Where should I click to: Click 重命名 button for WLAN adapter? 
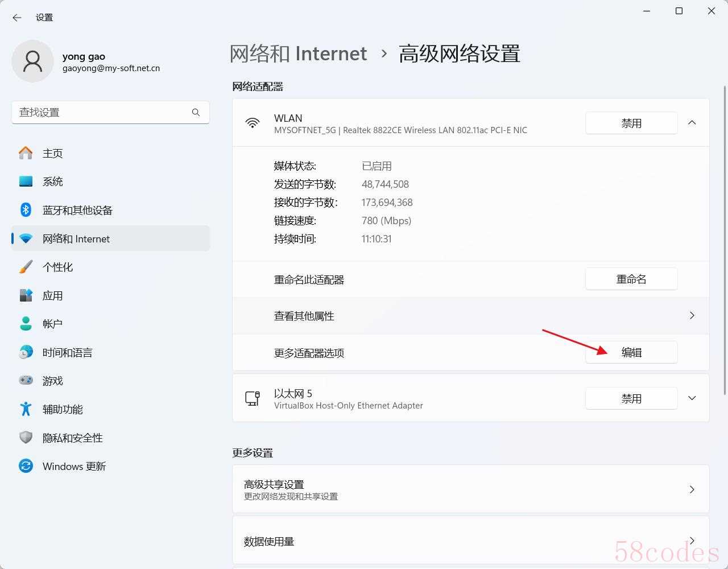pos(631,279)
